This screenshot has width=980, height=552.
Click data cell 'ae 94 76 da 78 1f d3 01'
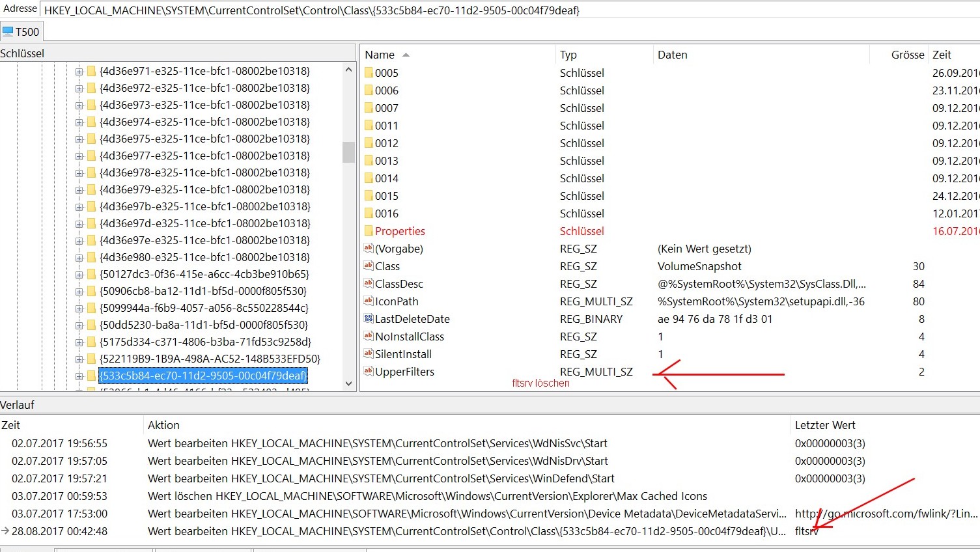715,319
